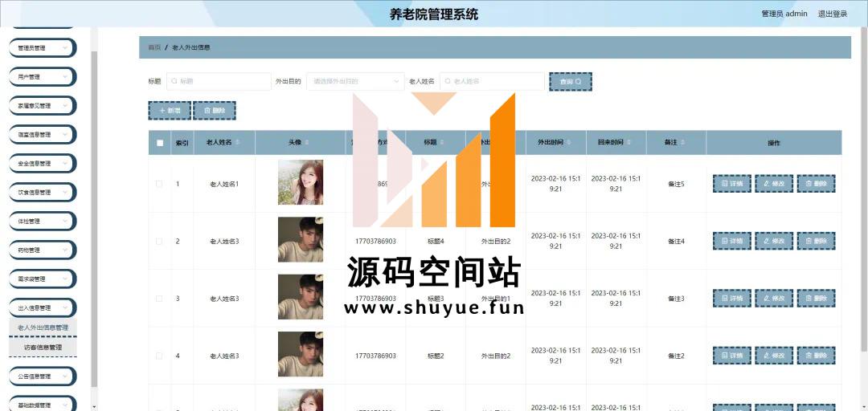Sort by 头像 column arrows

tap(307, 143)
